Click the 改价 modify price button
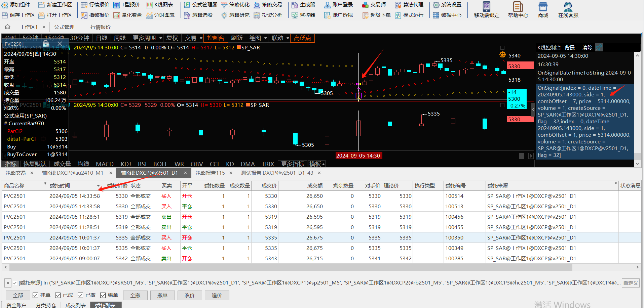 click(190, 295)
